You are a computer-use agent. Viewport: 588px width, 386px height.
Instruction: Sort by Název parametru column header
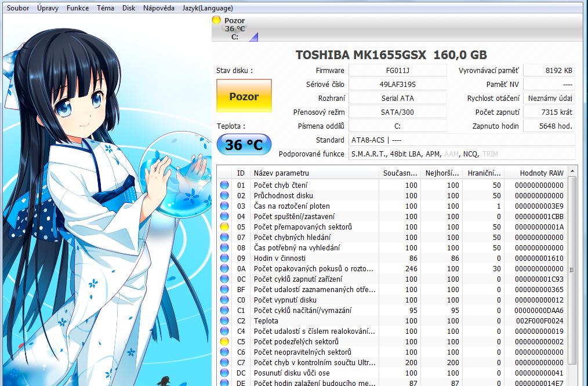pyautogui.click(x=314, y=173)
